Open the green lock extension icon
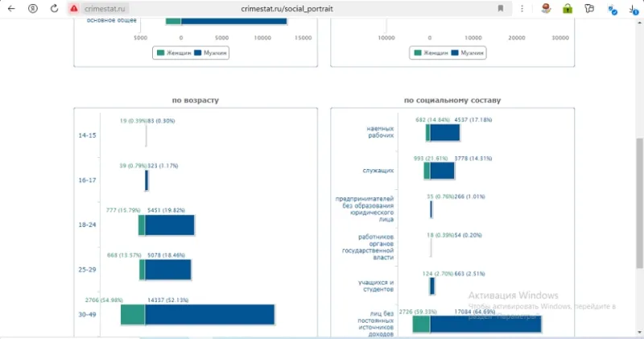 pos(568,9)
